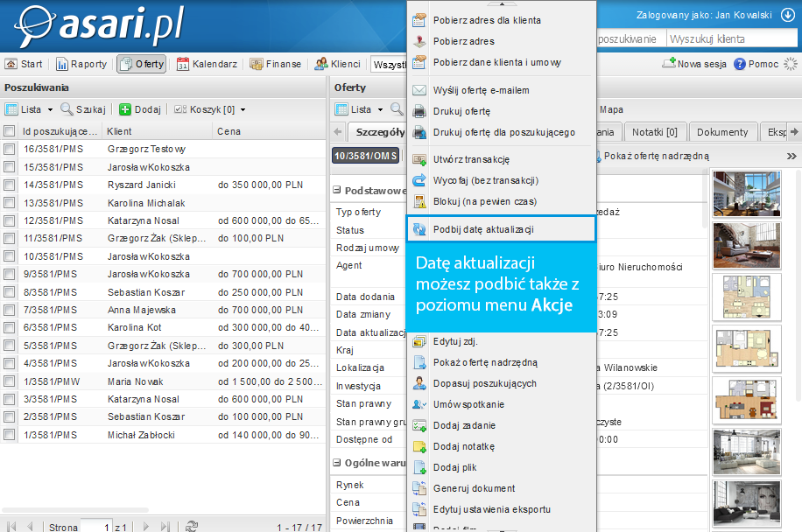Viewport: 802px width, 532px height.
Task: Click the printer icon for Drukuj ofertę
Action: (419, 111)
